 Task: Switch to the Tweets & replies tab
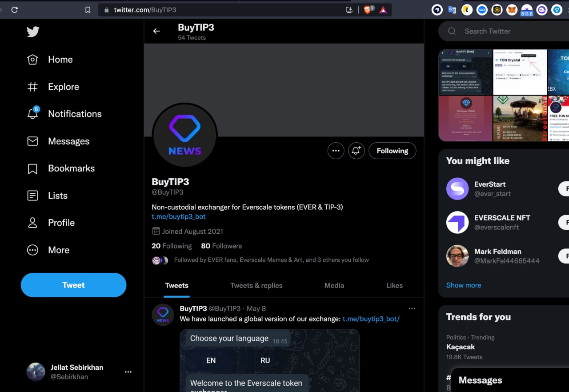256,285
